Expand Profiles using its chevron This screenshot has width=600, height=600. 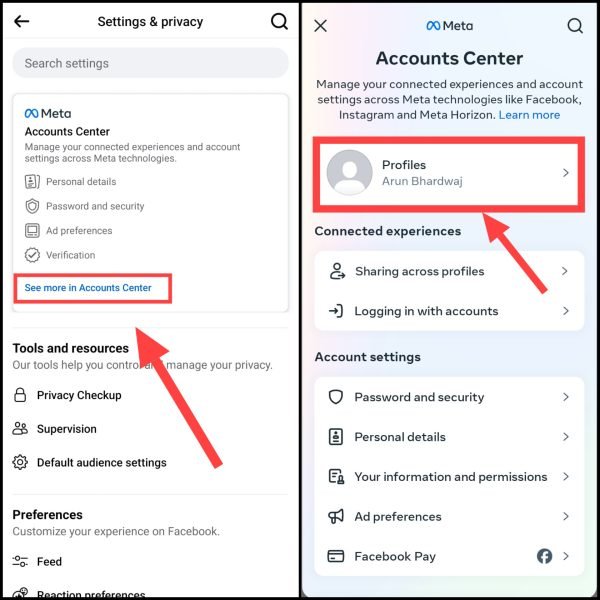coord(566,173)
